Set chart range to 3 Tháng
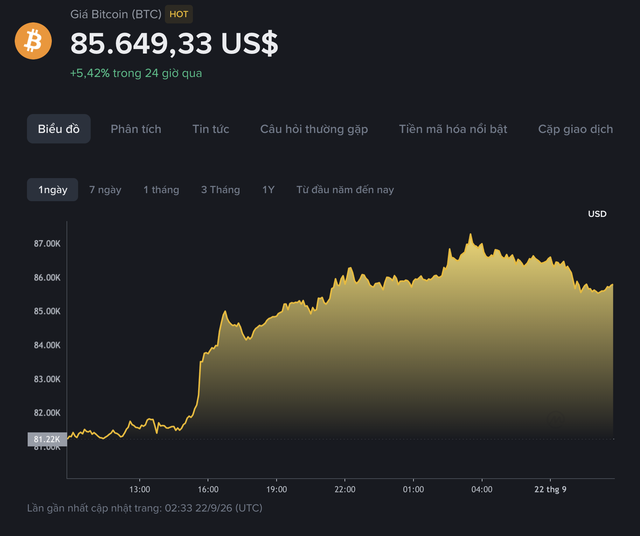The image size is (640, 536). coord(220,190)
